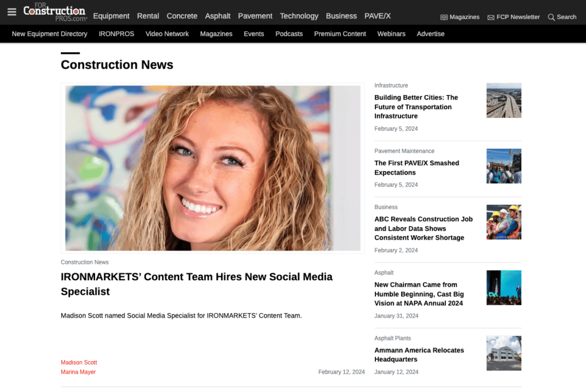Go to the Asphalt section

217,16
